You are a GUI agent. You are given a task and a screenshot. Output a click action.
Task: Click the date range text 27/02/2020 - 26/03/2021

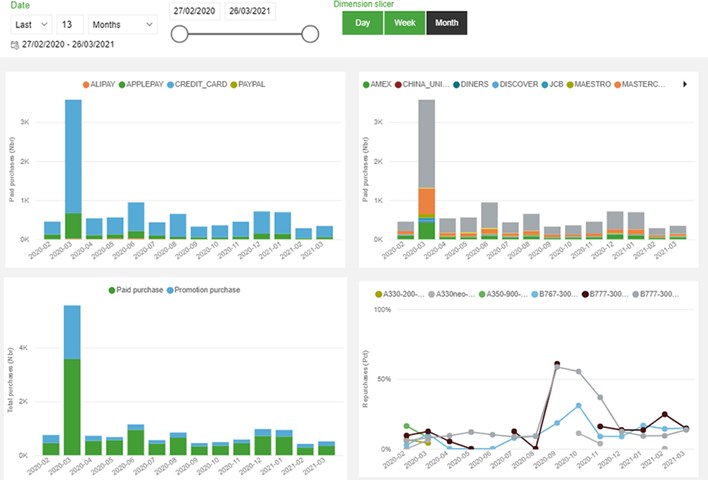click(x=68, y=45)
